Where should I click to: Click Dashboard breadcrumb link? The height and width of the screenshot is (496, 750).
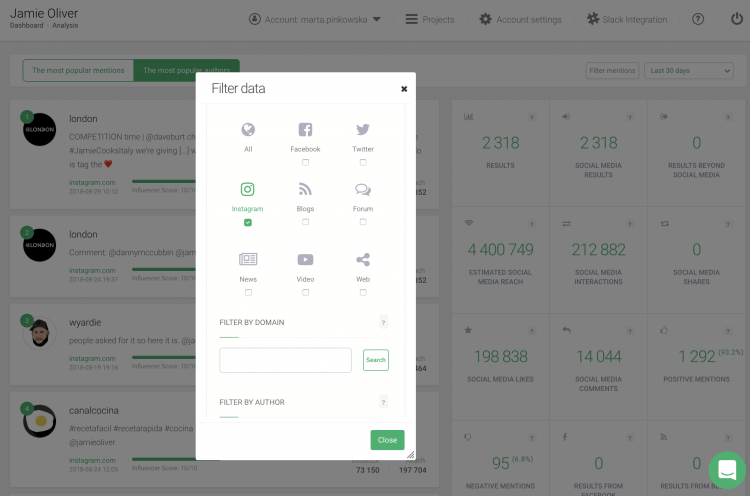pos(26,25)
